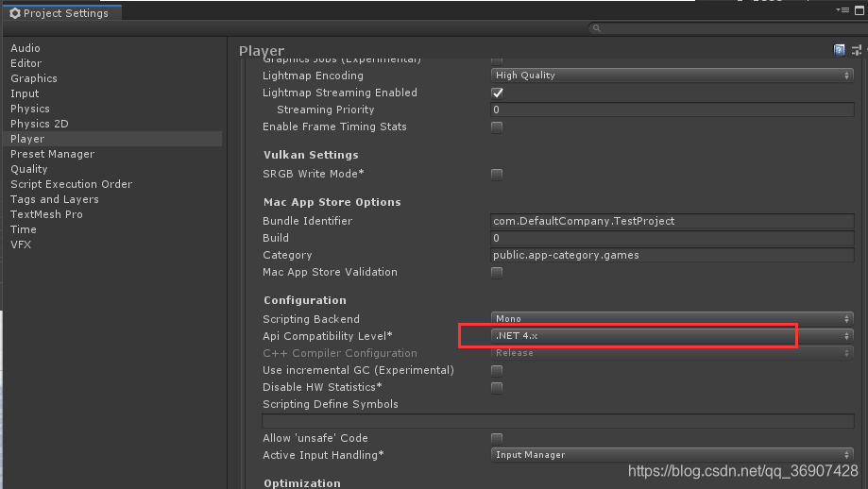This screenshot has width=868, height=489.
Task: Click the Api Compatibility Level label
Action: click(327, 336)
